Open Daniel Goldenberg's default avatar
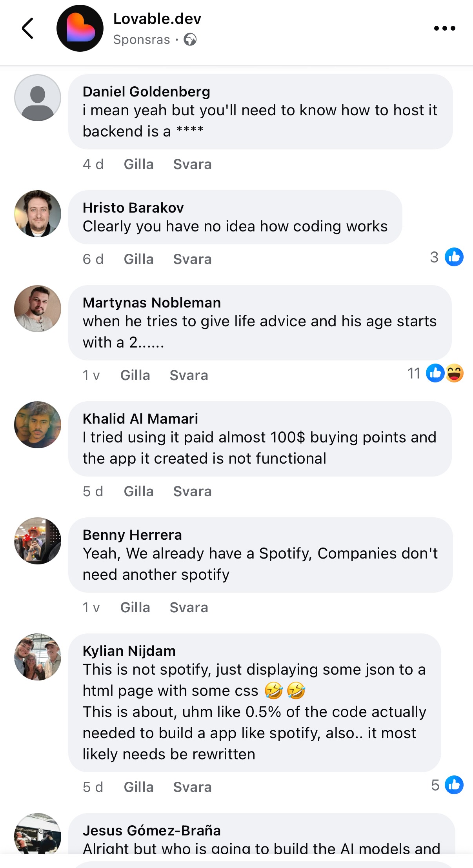 38,98
